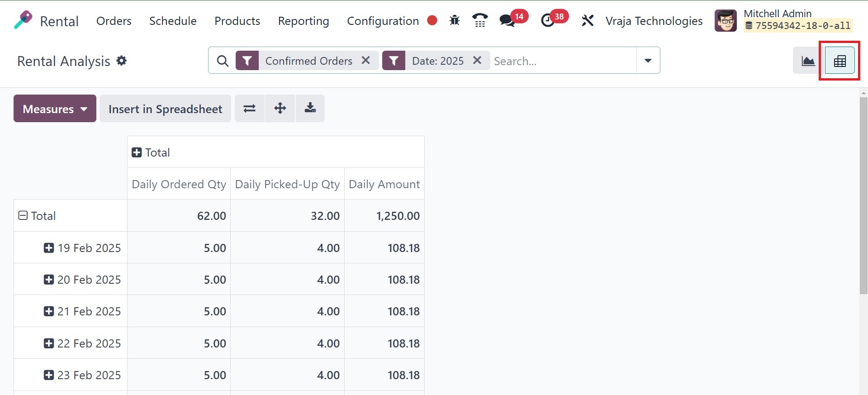
Task: Remove the Date: 2025 filter
Action: pyautogui.click(x=477, y=60)
